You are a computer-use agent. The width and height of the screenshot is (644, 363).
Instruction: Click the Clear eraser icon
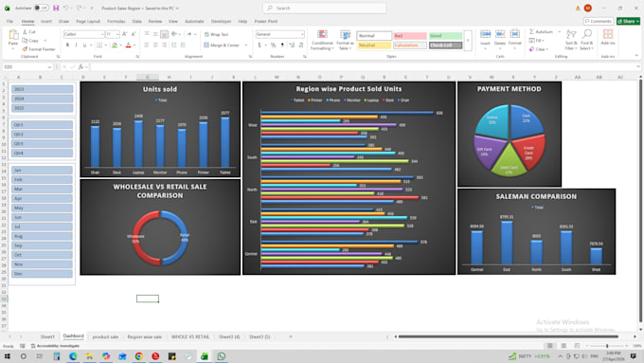(x=531, y=49)
